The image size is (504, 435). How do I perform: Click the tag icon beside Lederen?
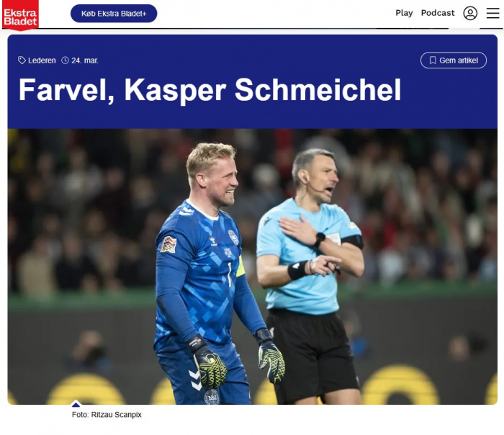click(x=22, y=60)
